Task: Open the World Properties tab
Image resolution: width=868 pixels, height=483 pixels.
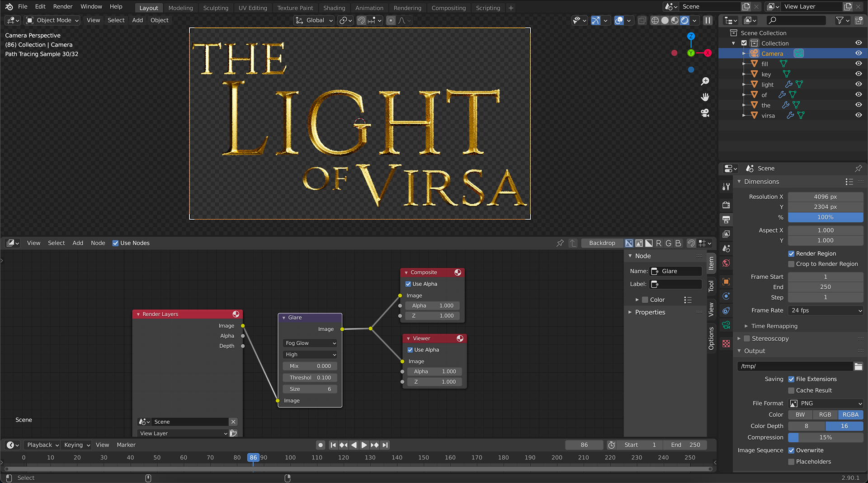Action: pyautogui.click(x=726, y=263)
